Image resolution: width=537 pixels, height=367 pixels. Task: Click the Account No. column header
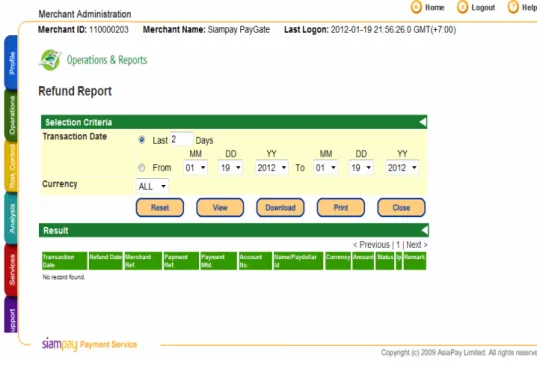click(x=255, y=261)
